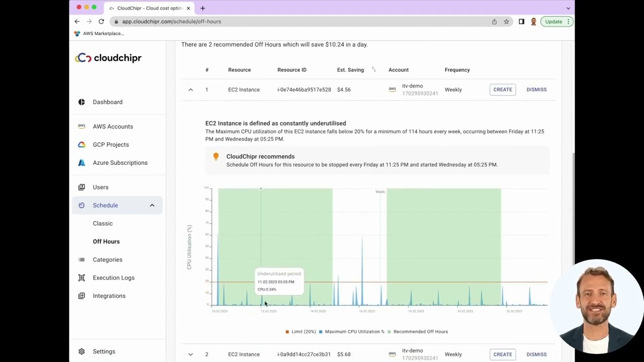Image resolution: width=644 pixels, height=362 pixels.
Task: Select the AWS Accounts sidebar icon
Action: point(82,126)
